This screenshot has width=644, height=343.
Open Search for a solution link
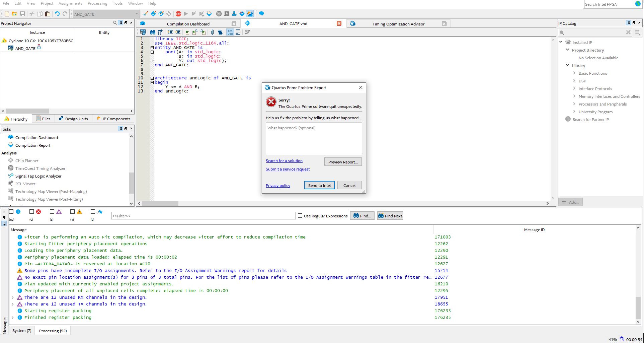284,161
